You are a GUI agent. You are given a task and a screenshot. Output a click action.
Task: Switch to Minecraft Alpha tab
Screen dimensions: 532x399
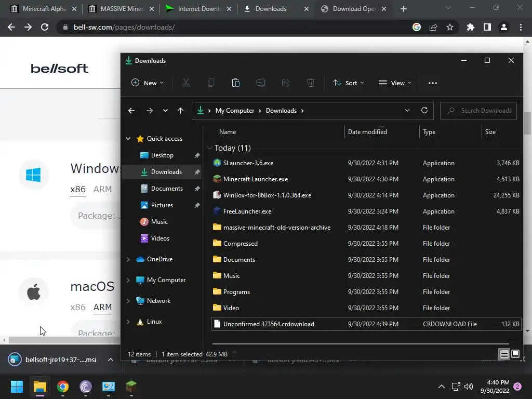point(44,9)
